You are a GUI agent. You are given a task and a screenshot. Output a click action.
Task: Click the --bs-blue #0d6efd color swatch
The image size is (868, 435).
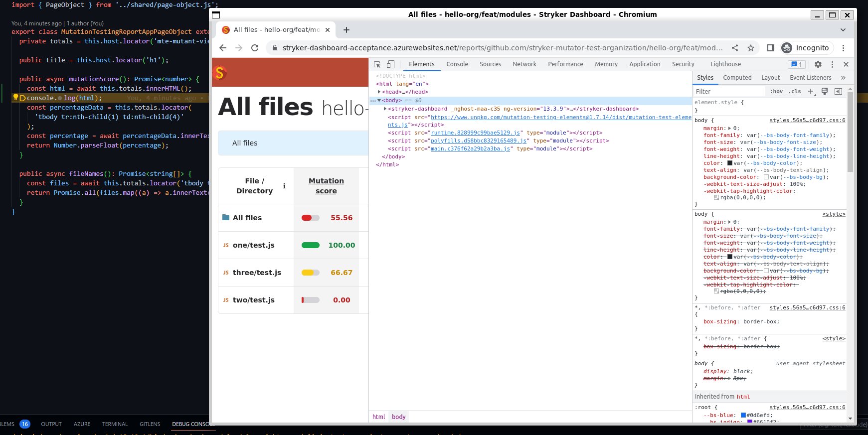(743, 415)
